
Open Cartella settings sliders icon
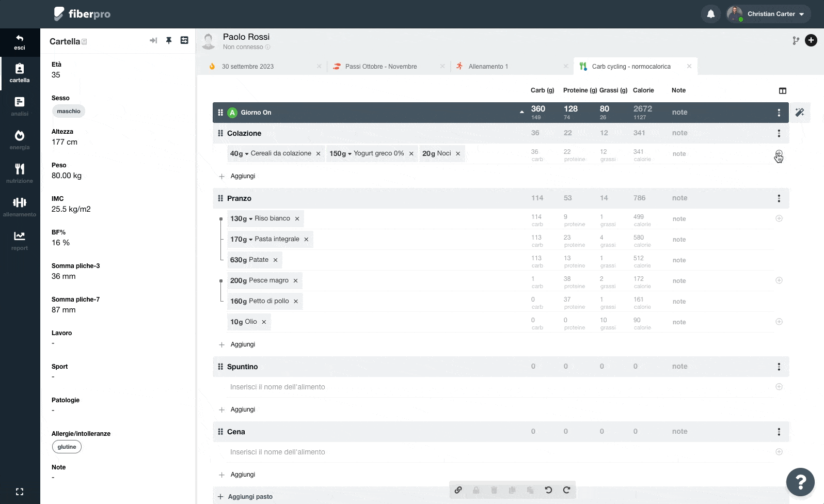coord(184,40)
